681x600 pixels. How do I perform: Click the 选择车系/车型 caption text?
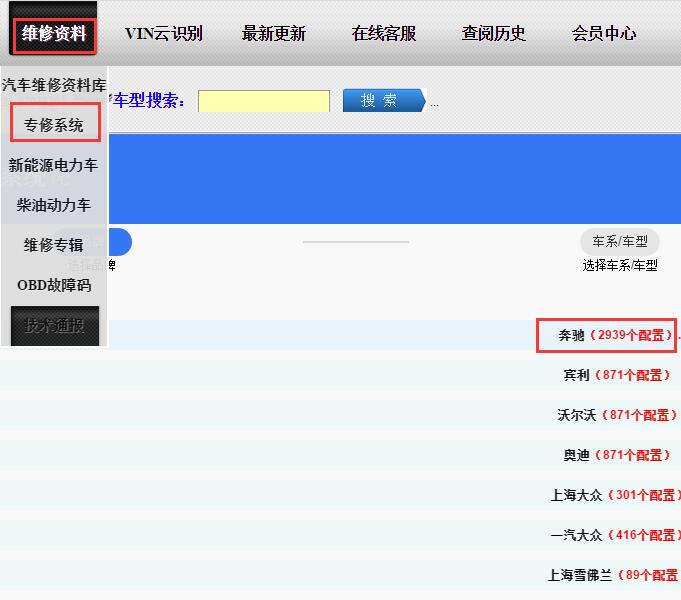coord(620,265)
